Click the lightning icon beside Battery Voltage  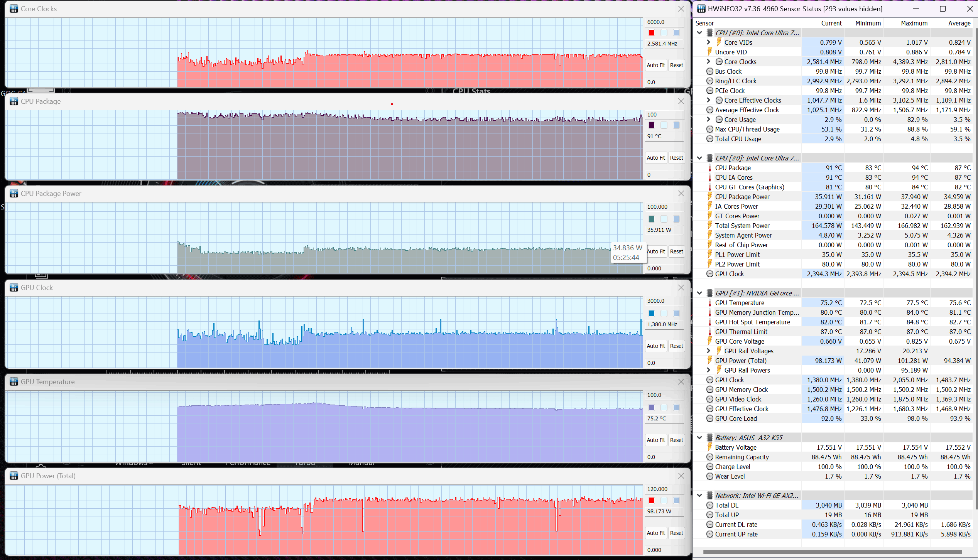coord(709,447)
